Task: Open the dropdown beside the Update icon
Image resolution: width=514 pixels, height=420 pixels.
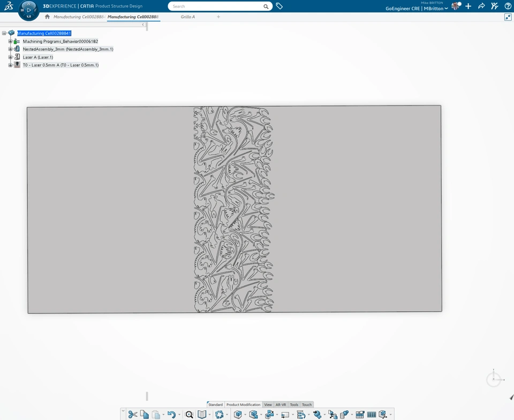Action: [x=227, y=415]
